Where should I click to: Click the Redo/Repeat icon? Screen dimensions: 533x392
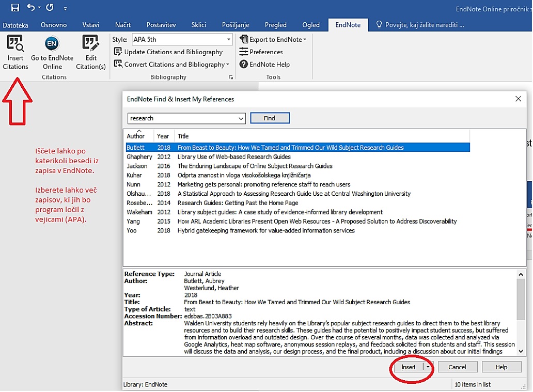50,7
